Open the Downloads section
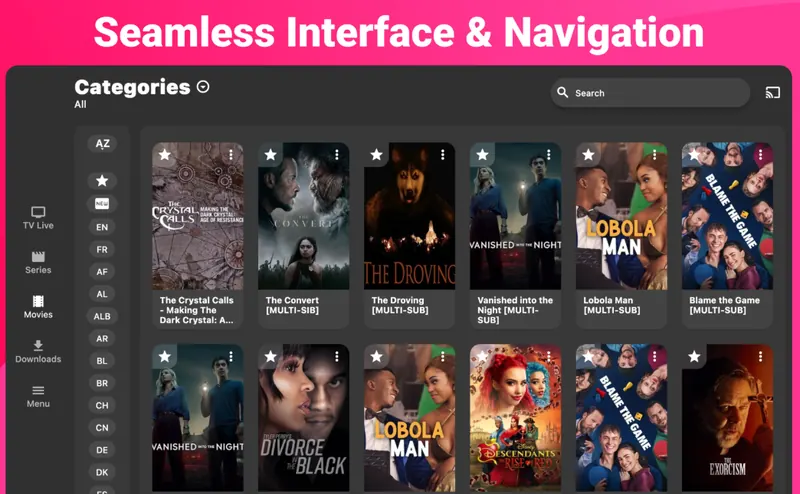The width and height of the screenshot is (800, 494). coord(38,351)
